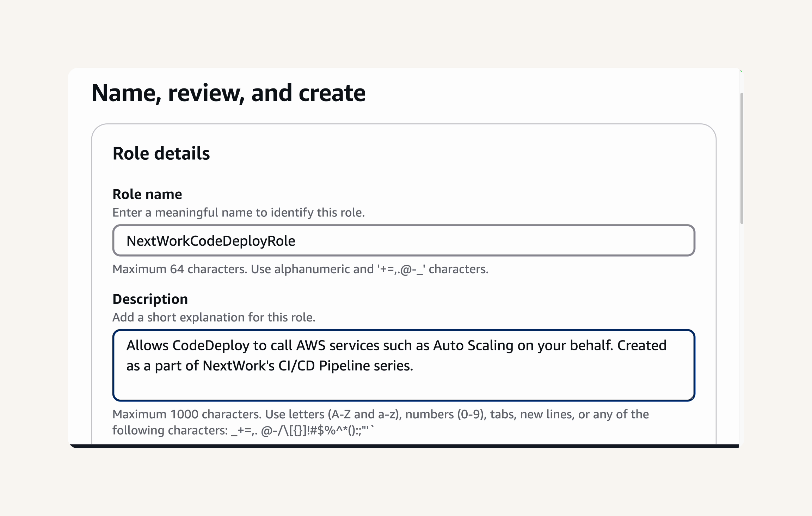Click 'Add a short explanation for this role.' hint
Screen dimensions: 812x516
(214, 317)
